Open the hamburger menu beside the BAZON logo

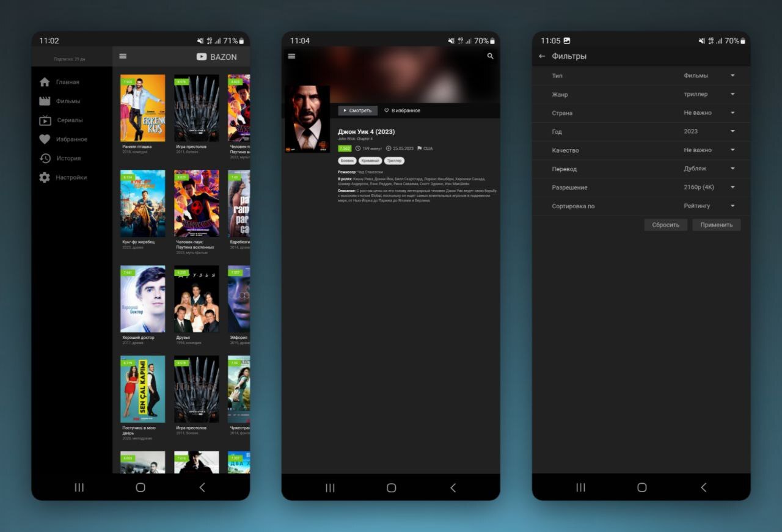123,56
